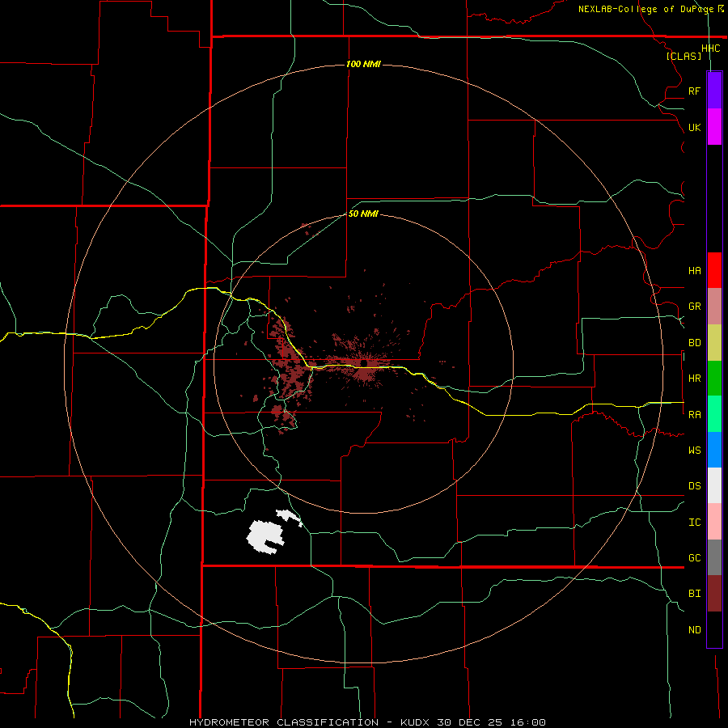Click the large white dry snow echo
This screenshot has width=728, height=728.
265,537
